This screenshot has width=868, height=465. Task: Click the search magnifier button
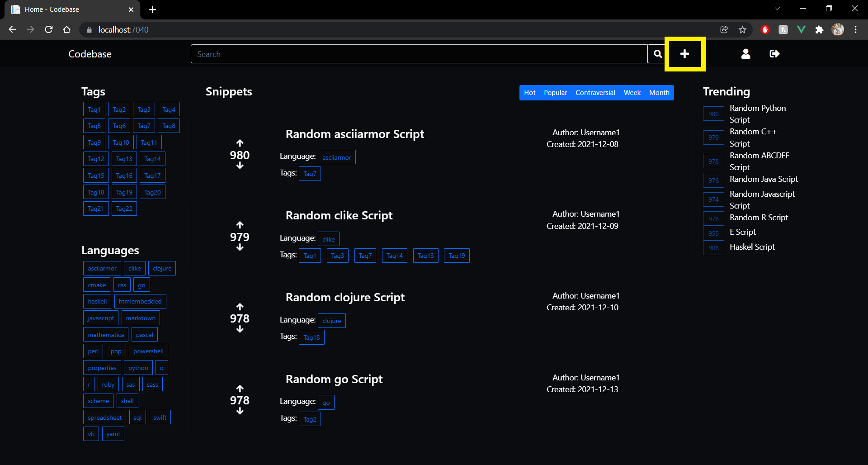(658, 54)
